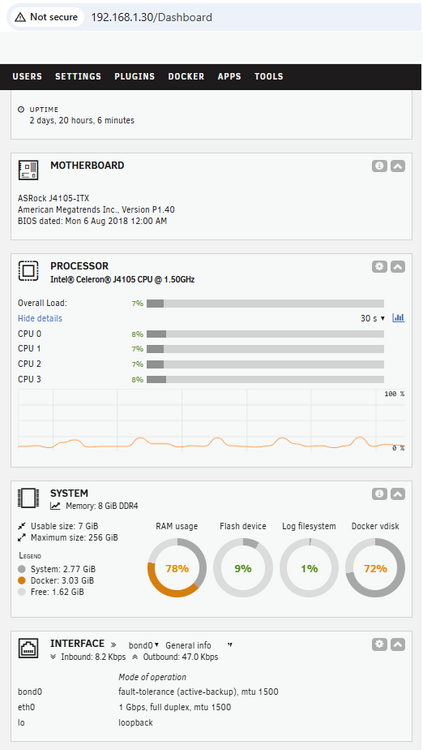Collapse the Motherboard panel

pyautogui.click(x=398, y=166)
